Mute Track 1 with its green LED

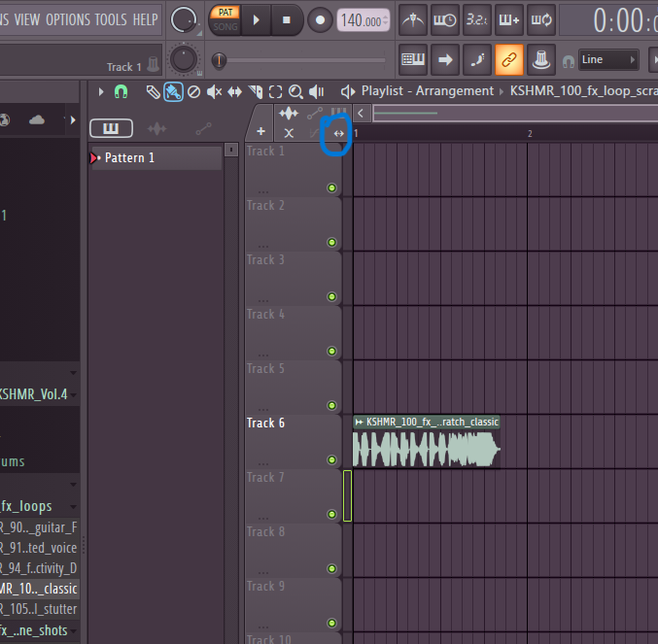331,187
